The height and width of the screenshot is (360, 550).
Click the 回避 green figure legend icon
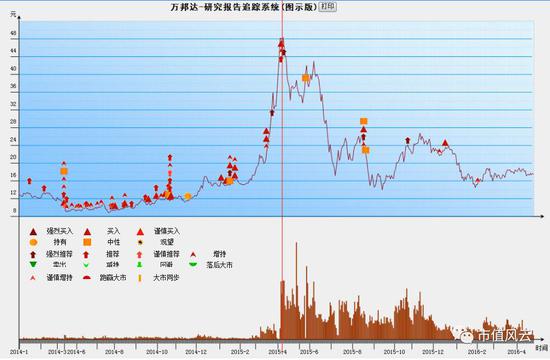pos(140,264)
